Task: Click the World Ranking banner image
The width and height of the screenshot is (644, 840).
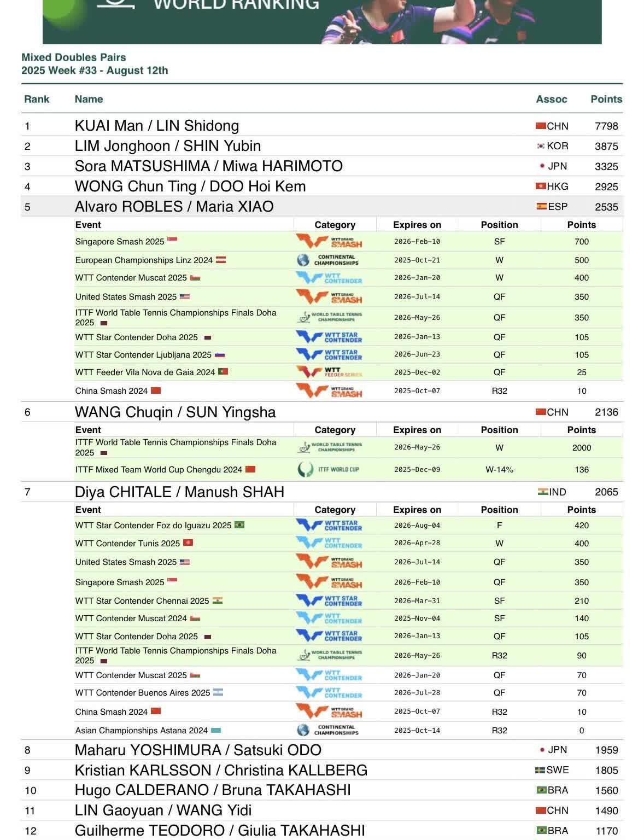Action: [322, 22]
